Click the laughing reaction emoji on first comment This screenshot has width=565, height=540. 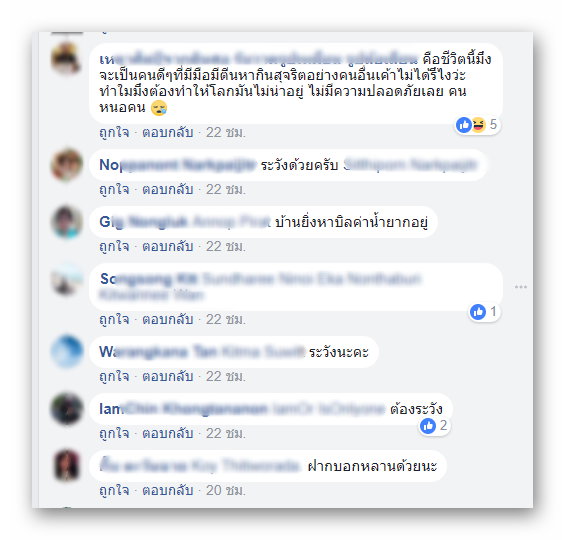click(x=479, y=125)
